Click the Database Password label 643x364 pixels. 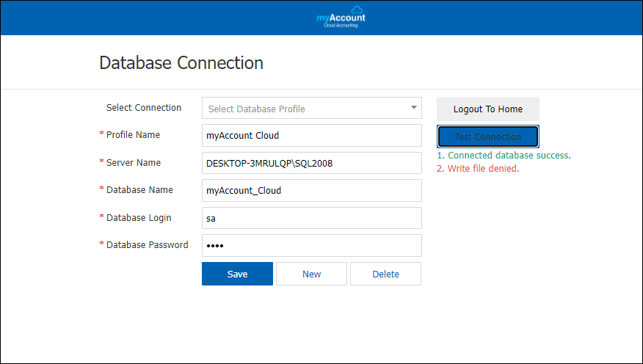[148, 244]
